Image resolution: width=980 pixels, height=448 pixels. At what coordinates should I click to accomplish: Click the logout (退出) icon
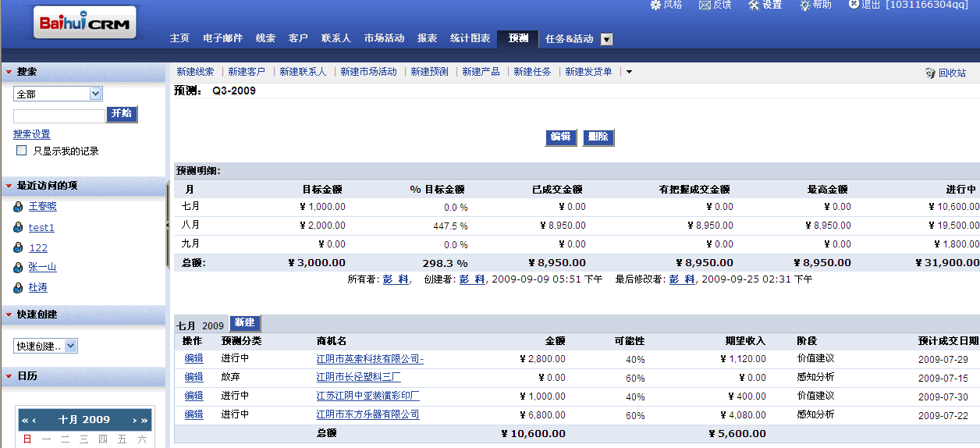(854, 5)
